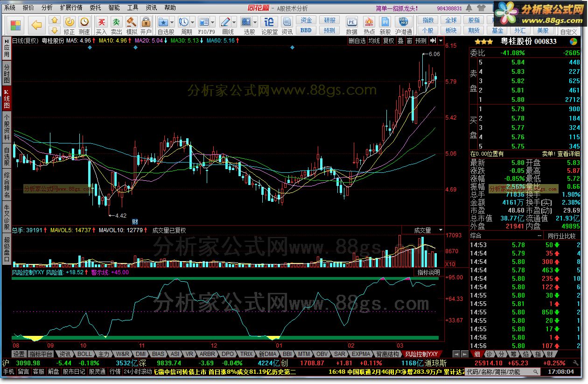Viewport: 588px width, 384px height.
Task: Click the 指数 index button
Action: pyautogui.click(x=428, y=20)
